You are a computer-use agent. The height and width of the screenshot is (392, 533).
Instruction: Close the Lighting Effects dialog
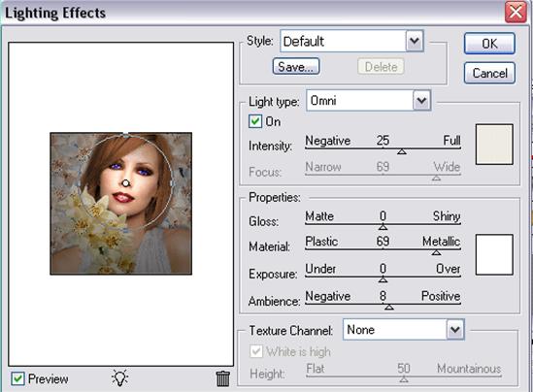516,13
